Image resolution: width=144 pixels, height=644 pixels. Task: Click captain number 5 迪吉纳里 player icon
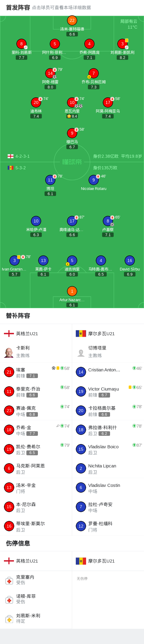72,260
